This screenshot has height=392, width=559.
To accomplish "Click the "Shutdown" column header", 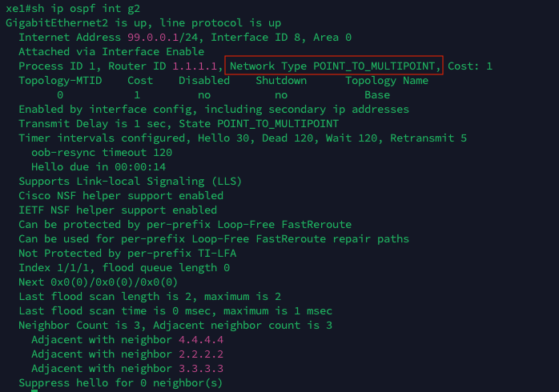I will (x=281, y=80).
